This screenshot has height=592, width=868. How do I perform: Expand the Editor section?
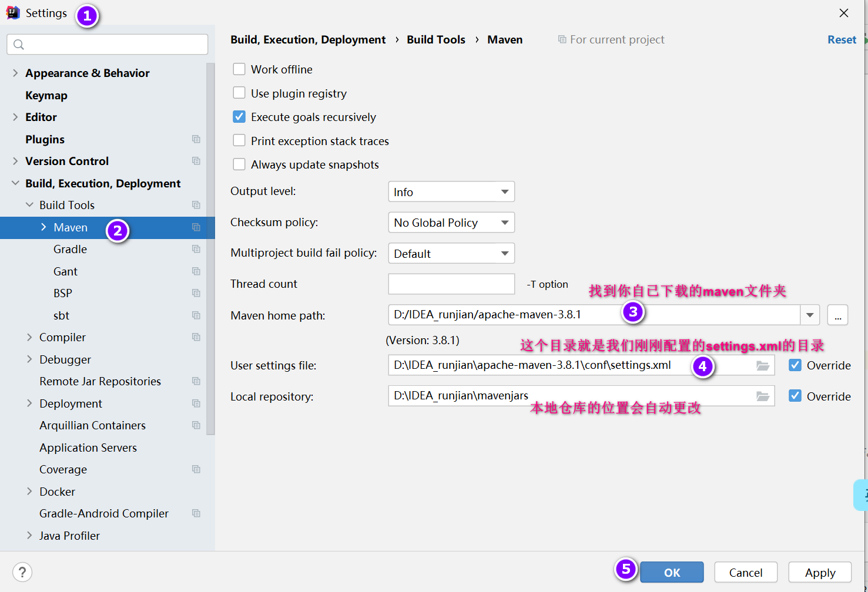click(15, 117)
